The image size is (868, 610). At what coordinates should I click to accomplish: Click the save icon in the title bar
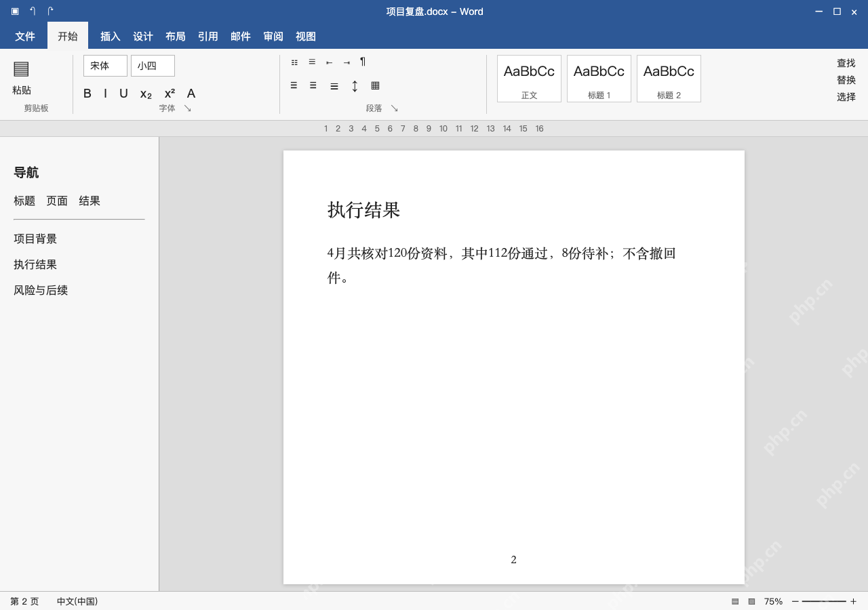[15, 11]
